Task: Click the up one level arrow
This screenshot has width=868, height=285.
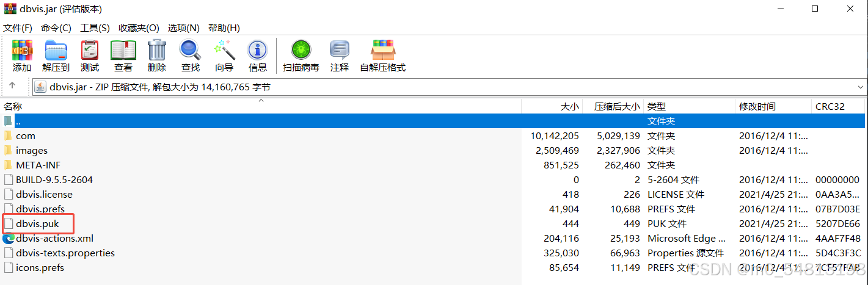Action: point(12,86)
